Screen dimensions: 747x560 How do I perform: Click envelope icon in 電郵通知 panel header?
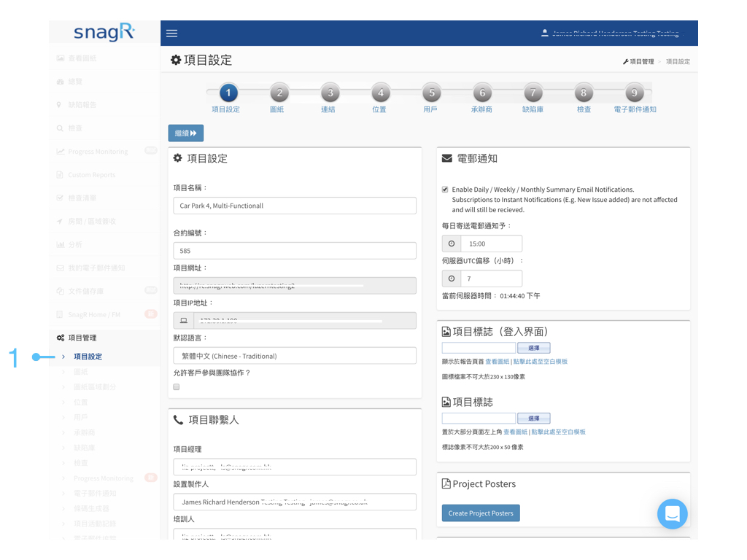447,158
